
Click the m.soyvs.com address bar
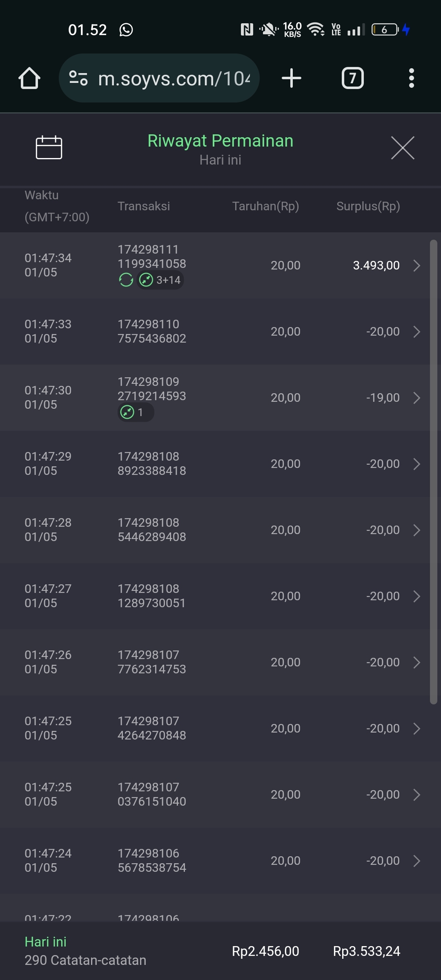pyautogui.click(x=174, y=78)
